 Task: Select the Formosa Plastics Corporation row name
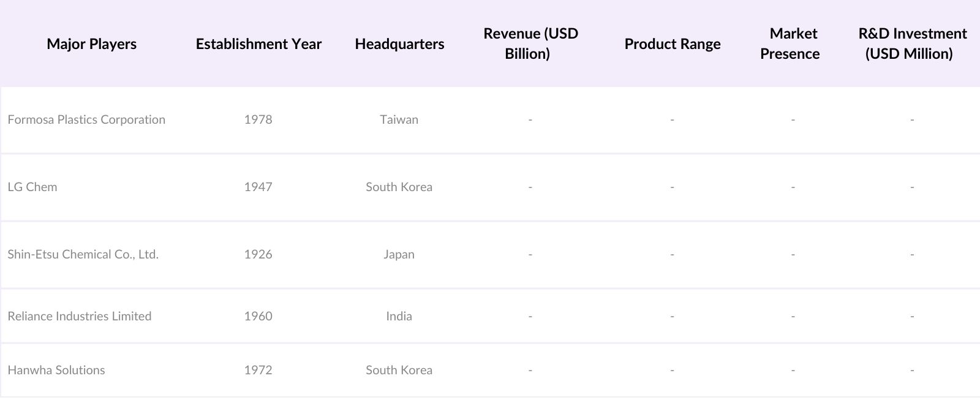(x=86, y=119)
